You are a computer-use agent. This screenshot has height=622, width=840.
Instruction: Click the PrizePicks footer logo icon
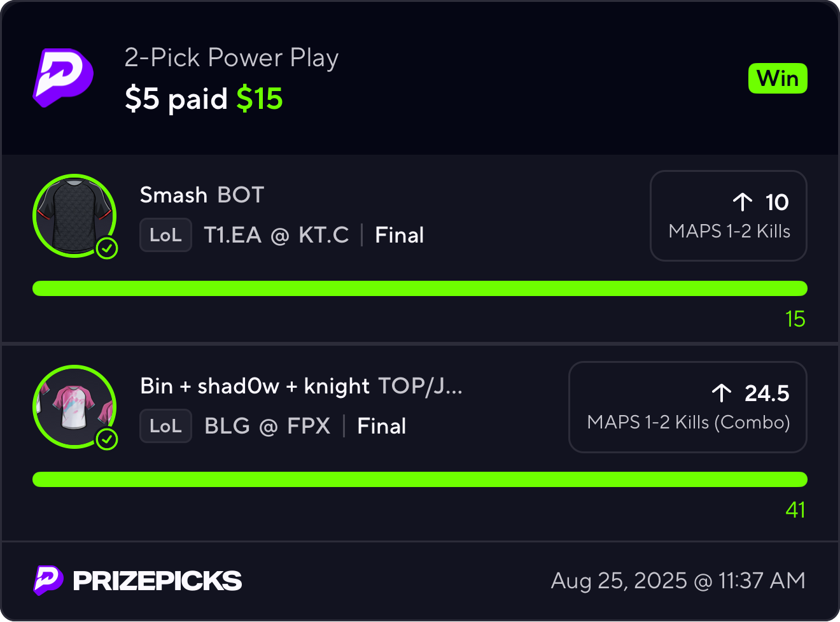(x=48, y=580)
